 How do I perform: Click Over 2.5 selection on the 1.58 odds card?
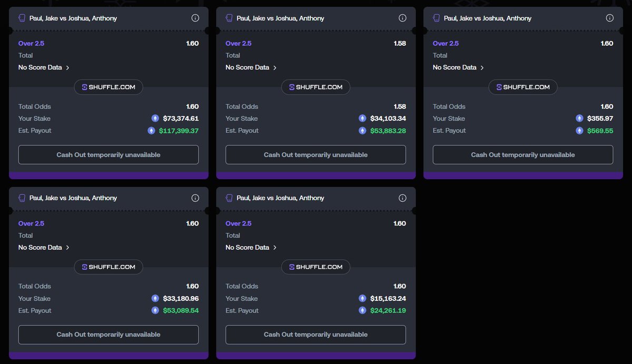[239, 43]
